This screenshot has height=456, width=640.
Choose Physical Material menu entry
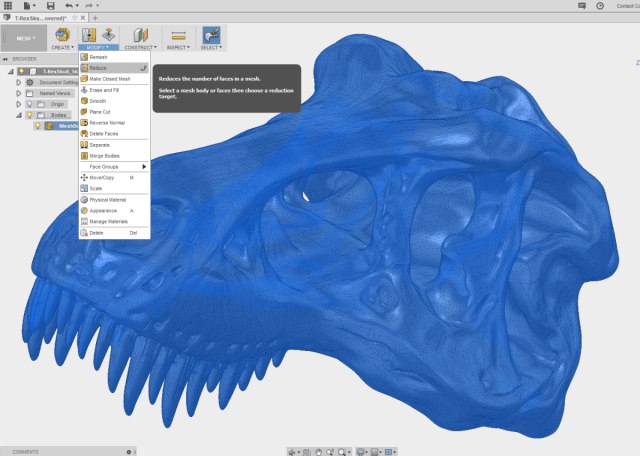coord(114,200)
